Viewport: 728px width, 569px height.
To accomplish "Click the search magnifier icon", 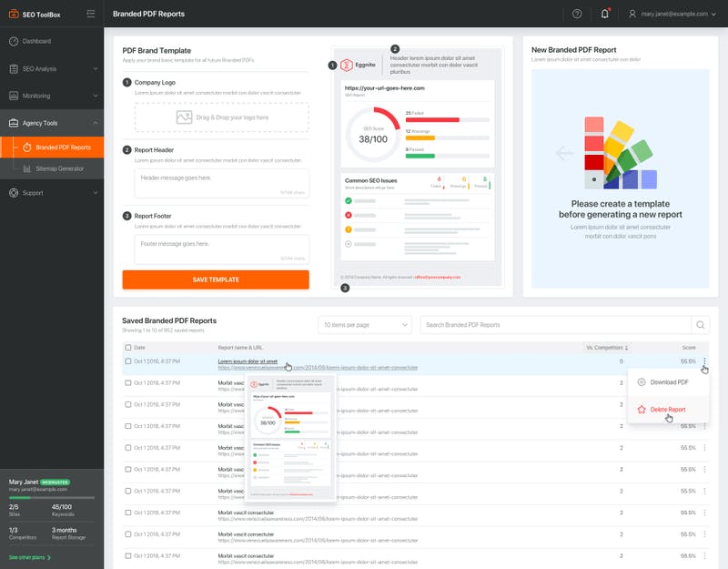I will pyautogui.click(x=700, y=324).
